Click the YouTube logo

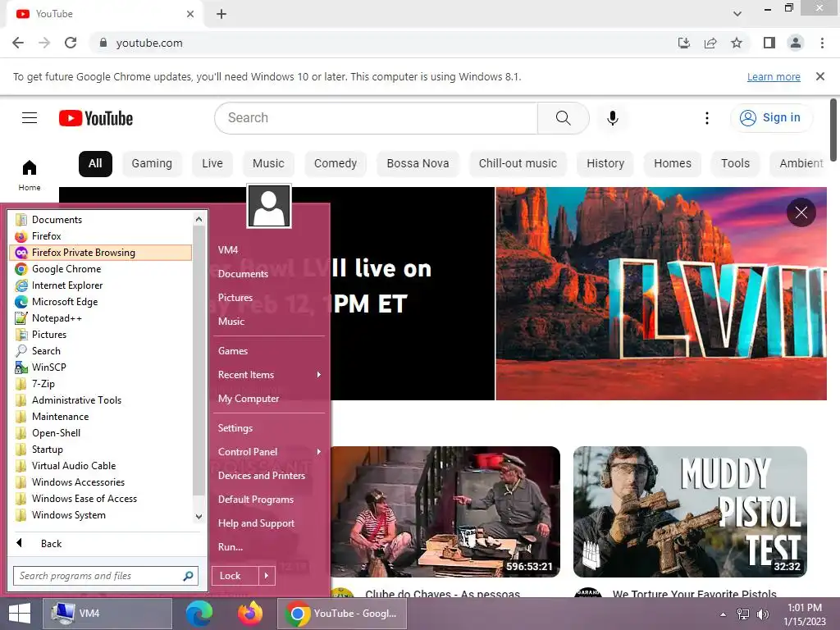pos(96,118)
